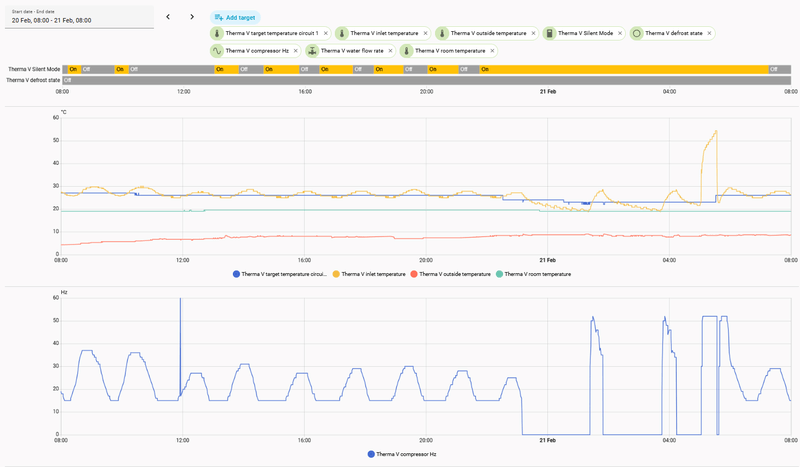The image size is (800, 467).
Task: Click the Therma V defrost state row label
Action: point(33,80)
